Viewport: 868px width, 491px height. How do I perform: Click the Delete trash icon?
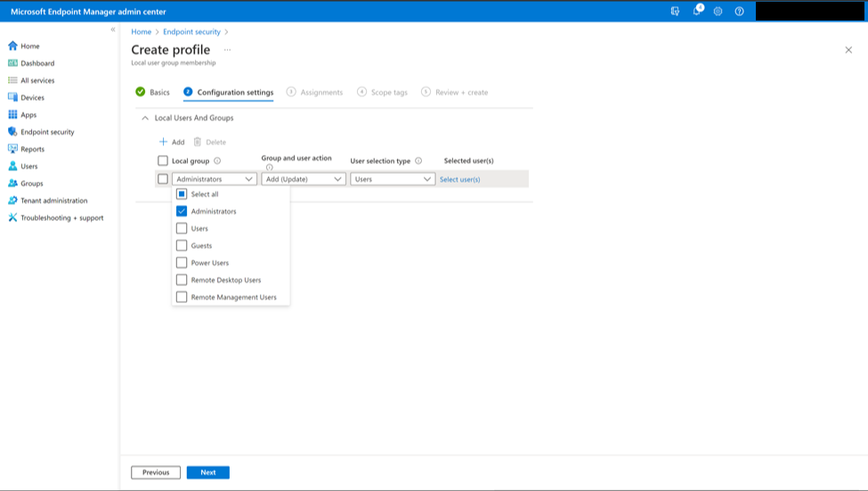click(x=197, y=142)
